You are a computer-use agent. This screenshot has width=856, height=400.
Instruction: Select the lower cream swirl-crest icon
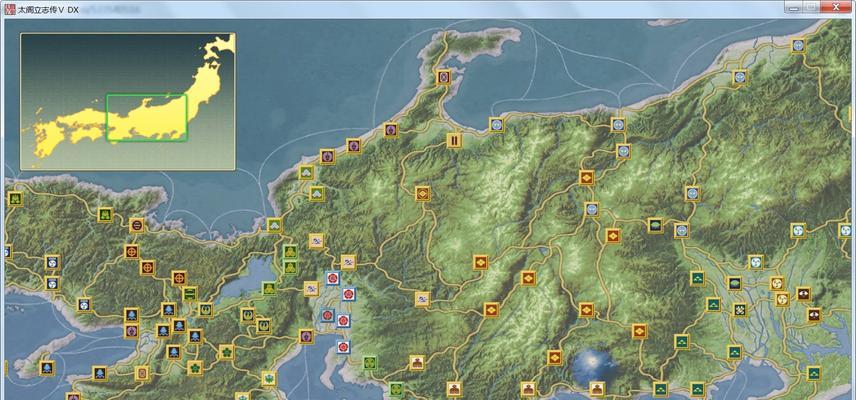point(782,299)
